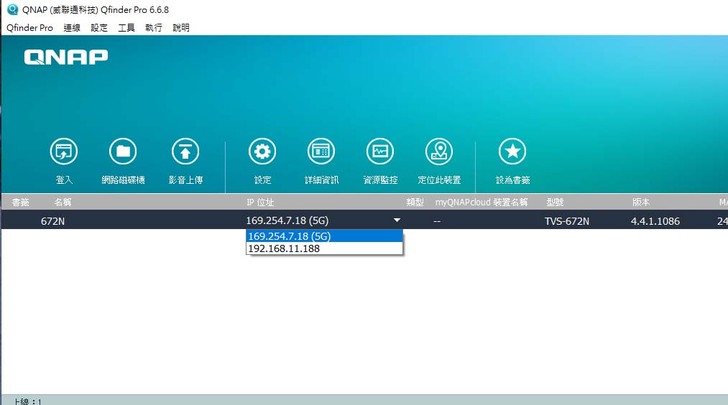The image size is (728, 405).
Task: Sort by 名稱 column header
Action: pos(63,202)
